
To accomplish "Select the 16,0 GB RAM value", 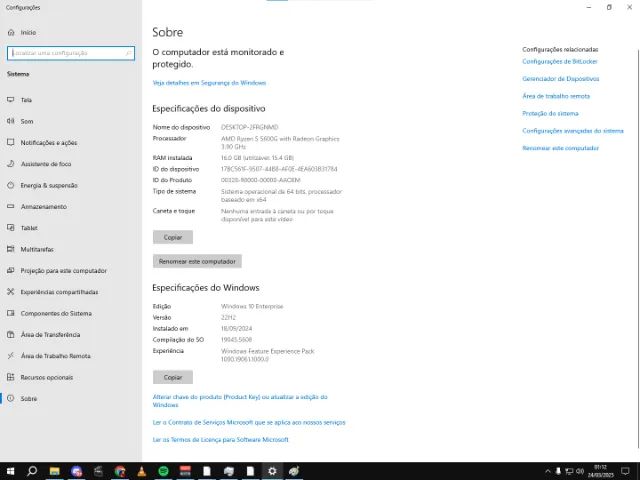I will click(257, 158).
